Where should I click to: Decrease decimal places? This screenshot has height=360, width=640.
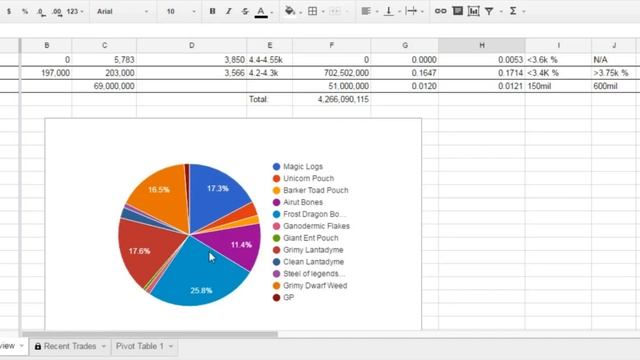[x=41, y=12]
